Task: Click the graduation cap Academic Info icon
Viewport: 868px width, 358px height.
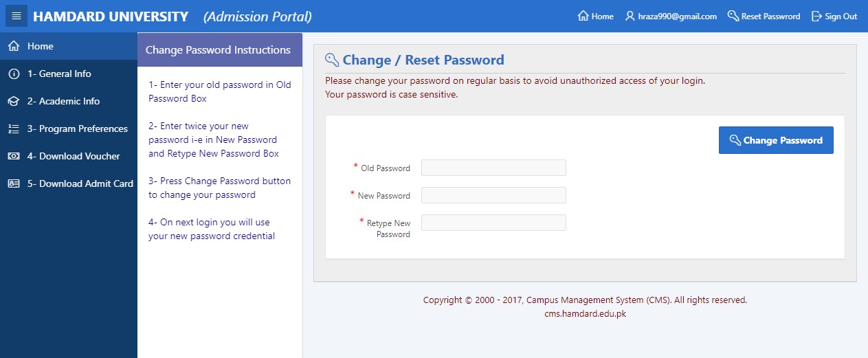Action: click(13, 101)
